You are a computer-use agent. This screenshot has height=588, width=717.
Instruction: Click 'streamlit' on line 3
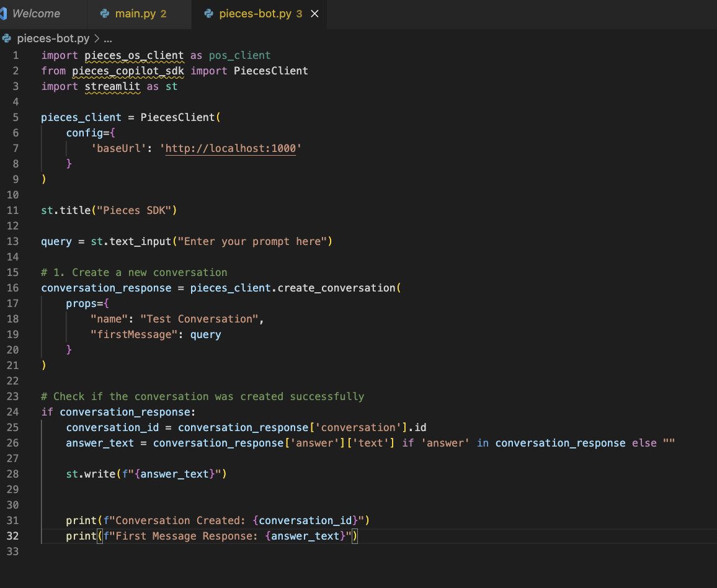coord(112,86)
